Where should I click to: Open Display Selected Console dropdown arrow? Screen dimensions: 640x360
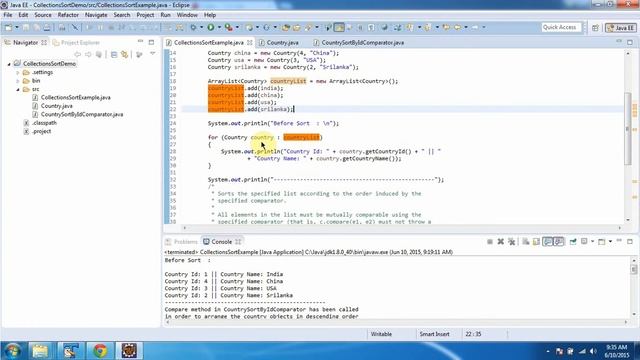point(592,242)
